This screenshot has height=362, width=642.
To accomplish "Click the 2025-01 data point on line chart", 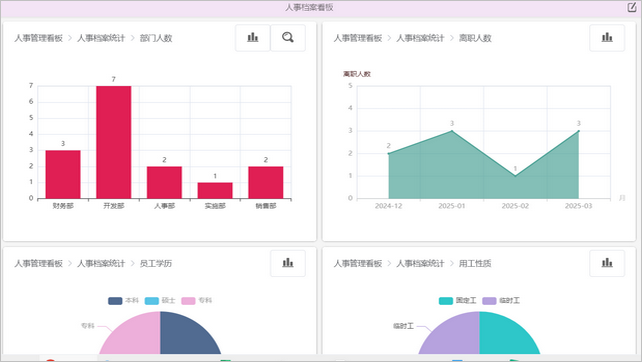I will [x=452, y=131].
